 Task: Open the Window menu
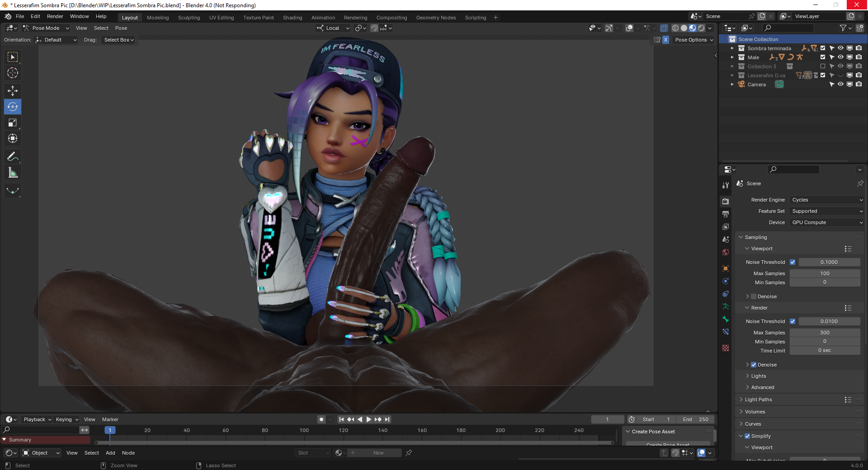click(80, 16)
